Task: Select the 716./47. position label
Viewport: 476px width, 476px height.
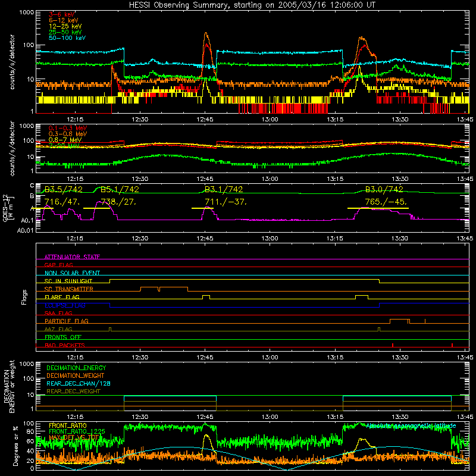Action: click(x=62, y=202)
